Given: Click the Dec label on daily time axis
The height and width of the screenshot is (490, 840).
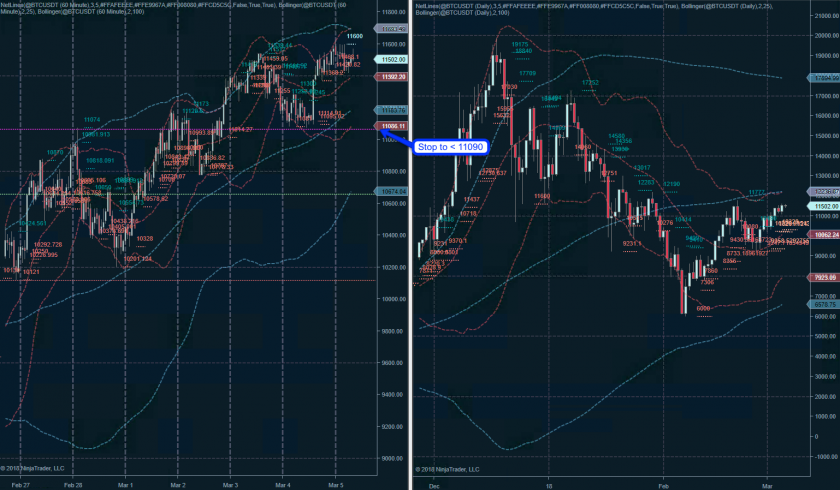Looking at the screenshot, I should (434, 486).
